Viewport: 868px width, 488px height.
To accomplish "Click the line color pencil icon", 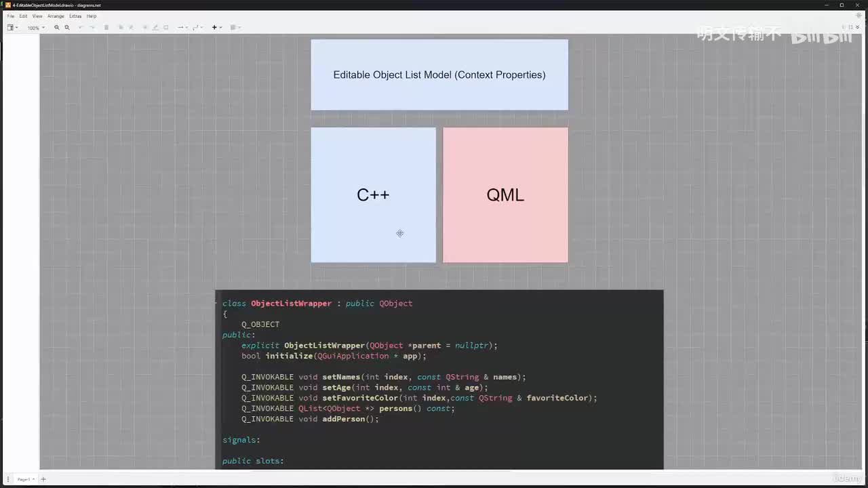I will pos(155,28).
